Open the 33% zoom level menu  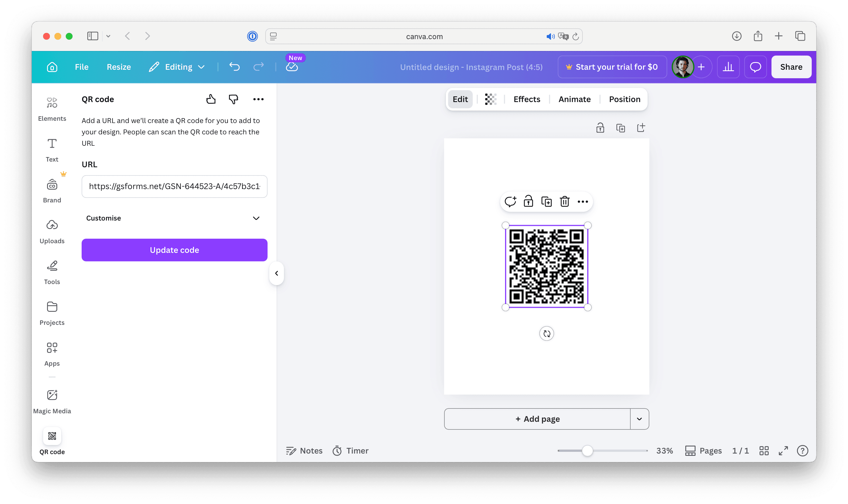664,451
